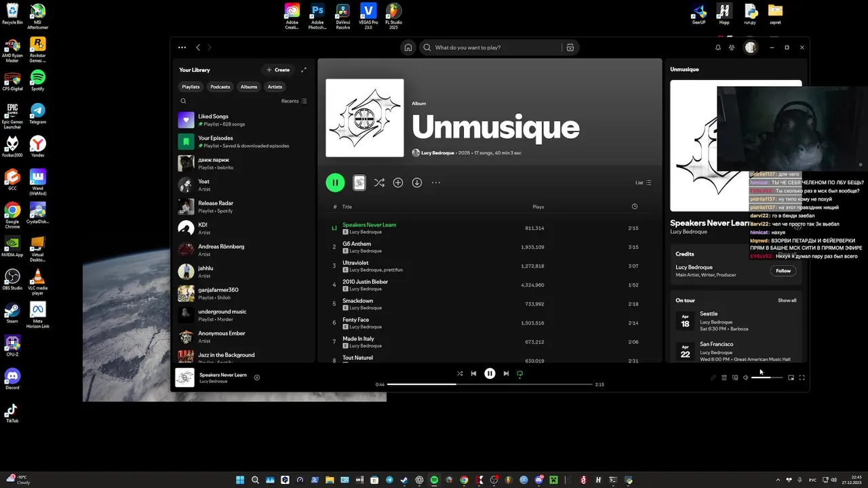Add Speakers Never Learn to Liked Songs
Image resolution: width=868 pixels, height=488 pixels.
[257, 378]
